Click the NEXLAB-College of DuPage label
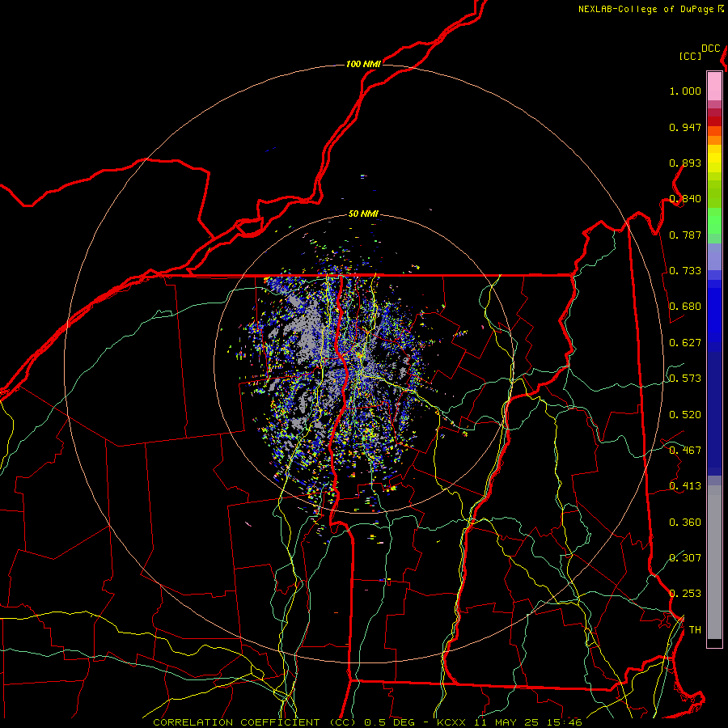 (x=646, y=9)
